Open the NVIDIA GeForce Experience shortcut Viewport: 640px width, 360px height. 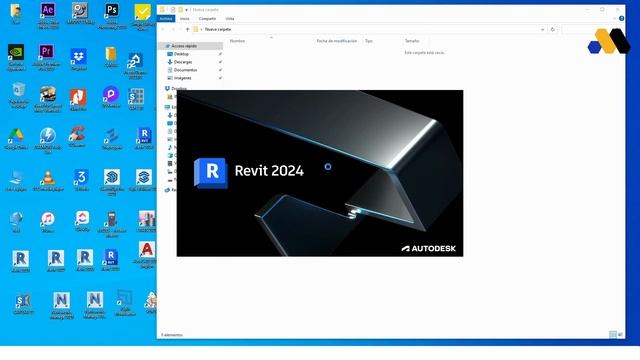[16, 53]
